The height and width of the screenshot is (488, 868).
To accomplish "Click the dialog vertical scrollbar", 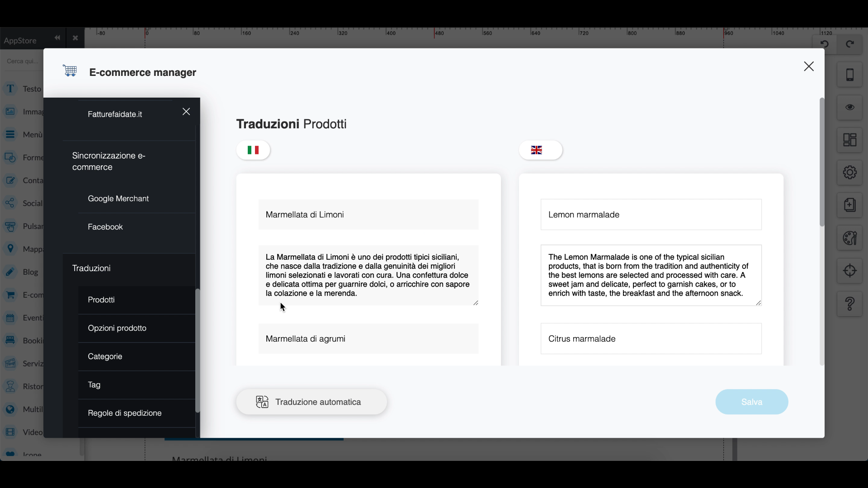I will pyautogui.click(x=822, y=163).
